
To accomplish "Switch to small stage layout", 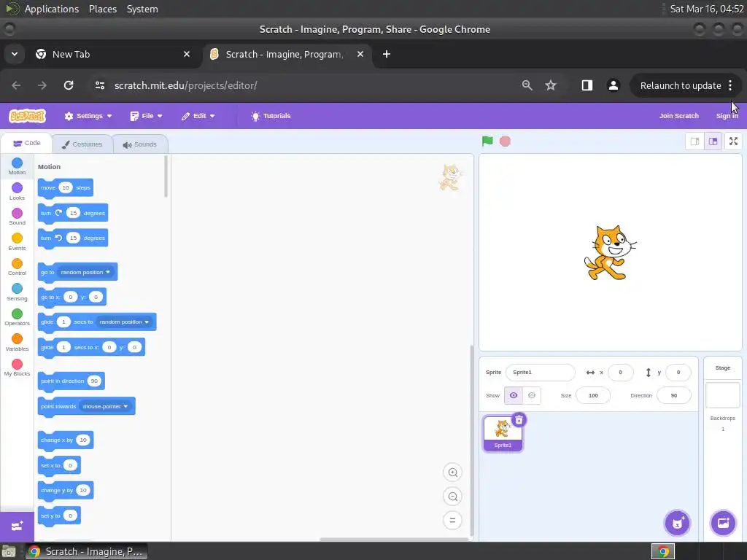I will [695, 141].
